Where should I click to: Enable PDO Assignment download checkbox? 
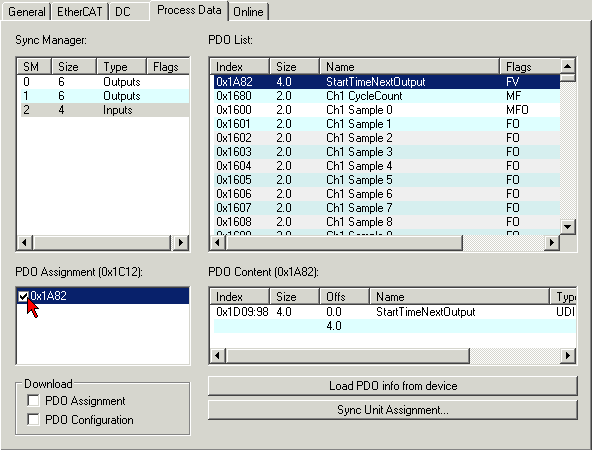point(33,400)
